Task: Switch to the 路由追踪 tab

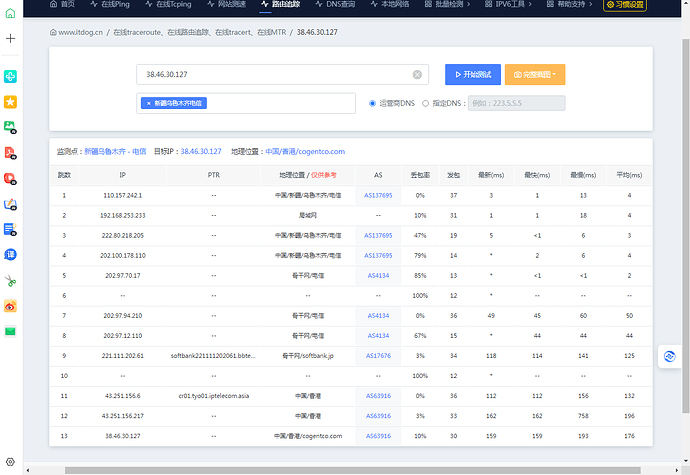Action: coord(280,4)
